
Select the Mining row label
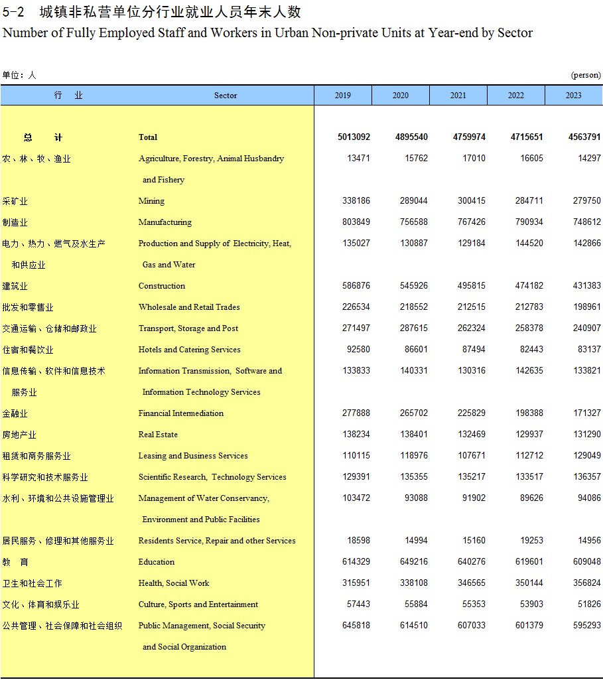151,201
